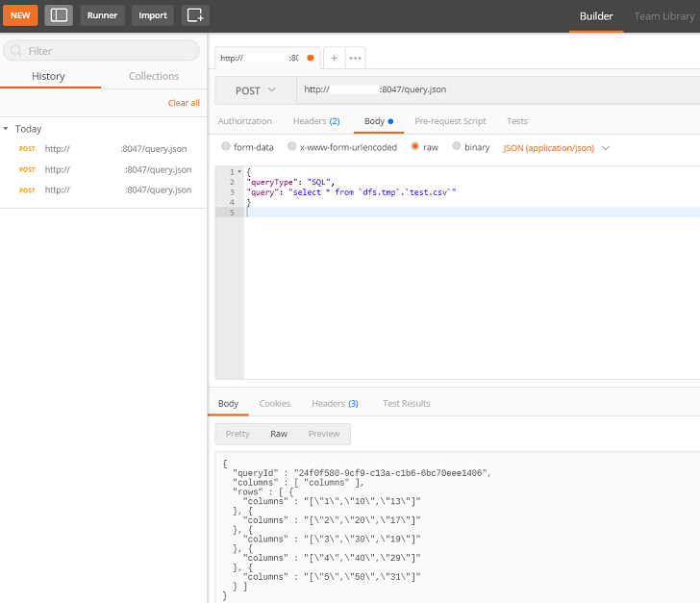This screenshot has width=700, height=603.
Task: Select x-www-form-urlencoded body type
Action: tap(292, 147)
